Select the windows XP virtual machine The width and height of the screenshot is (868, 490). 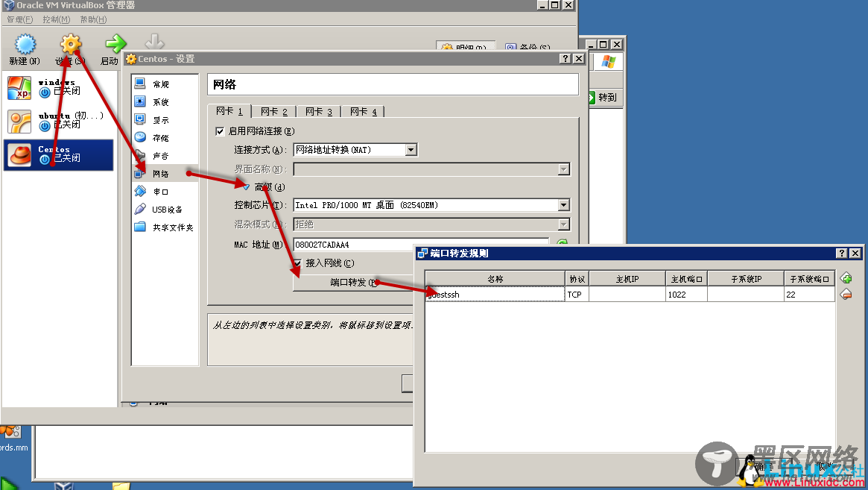point(59,87)
